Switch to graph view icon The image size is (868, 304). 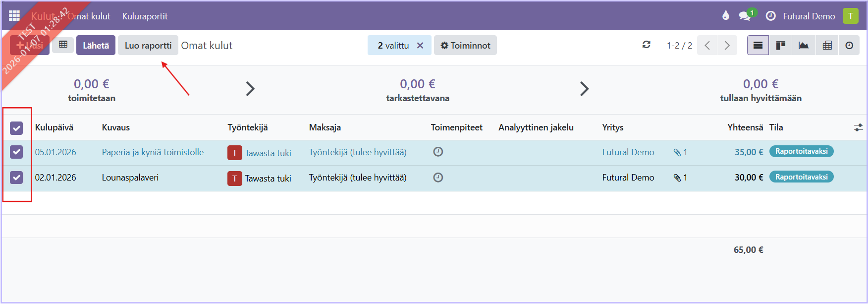tap(804, 46)
